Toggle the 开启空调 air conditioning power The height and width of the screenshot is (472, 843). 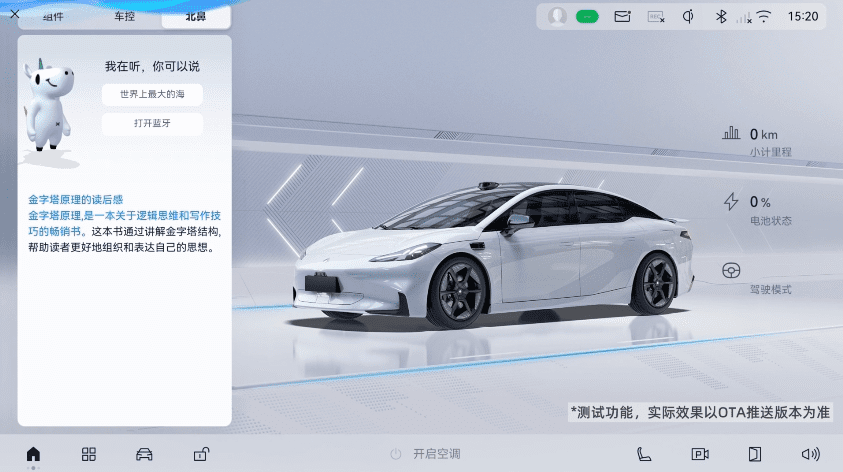(x=427, y=454)
